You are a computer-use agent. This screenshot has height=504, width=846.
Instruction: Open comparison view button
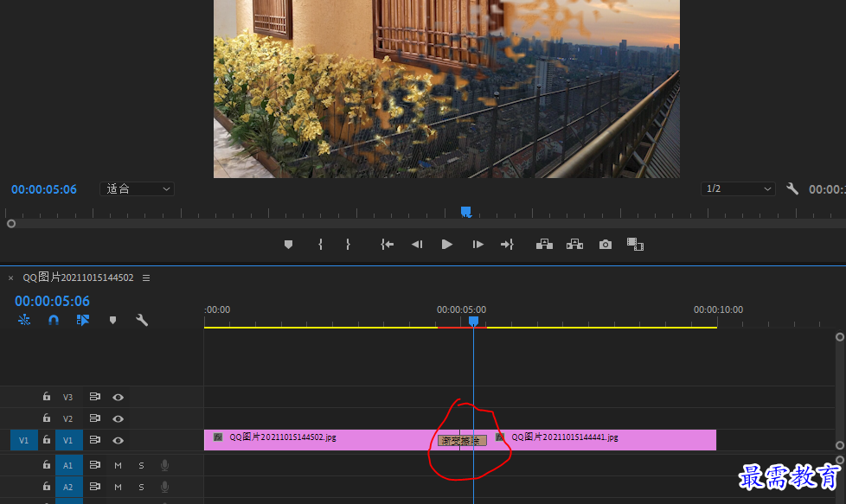(635, 245)
